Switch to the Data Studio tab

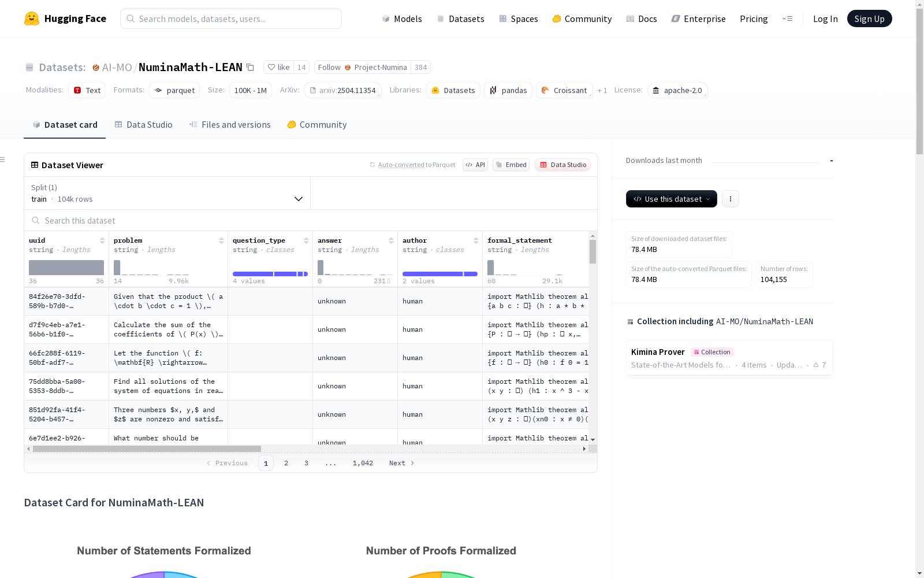coord(143,125)
